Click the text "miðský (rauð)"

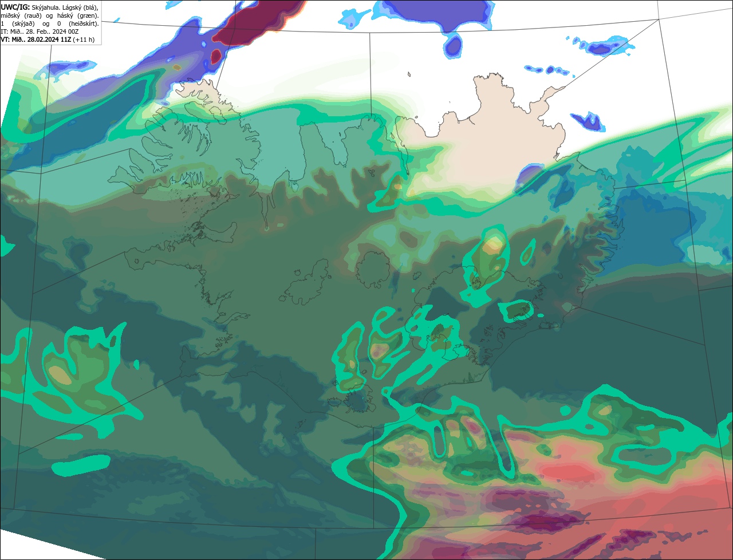click(x=21, y=16)
